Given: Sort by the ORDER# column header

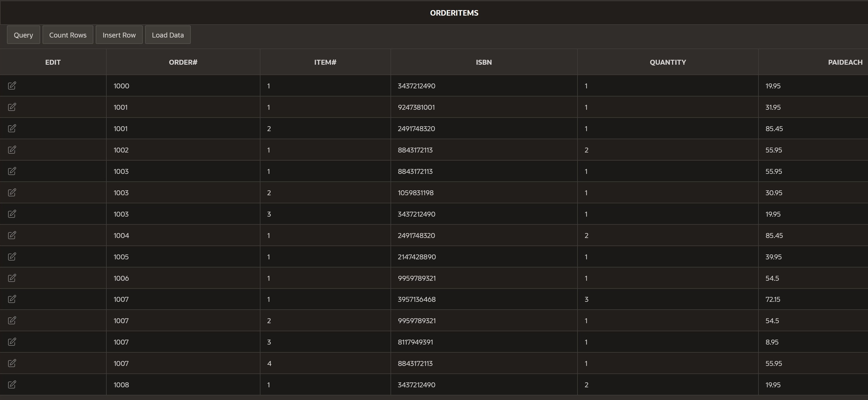Looking at the screenshot, I should click(x=183, y=62).
